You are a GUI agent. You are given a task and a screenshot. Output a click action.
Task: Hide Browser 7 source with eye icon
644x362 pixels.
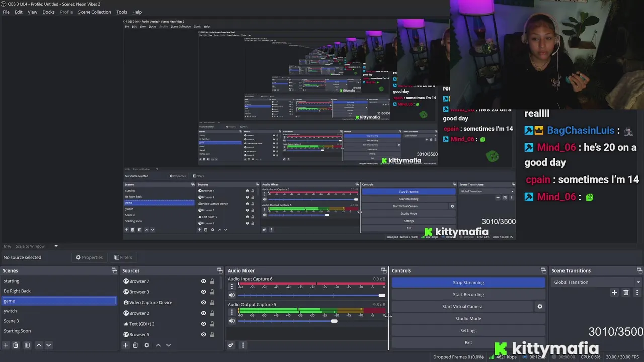click(x=203, y=281)
